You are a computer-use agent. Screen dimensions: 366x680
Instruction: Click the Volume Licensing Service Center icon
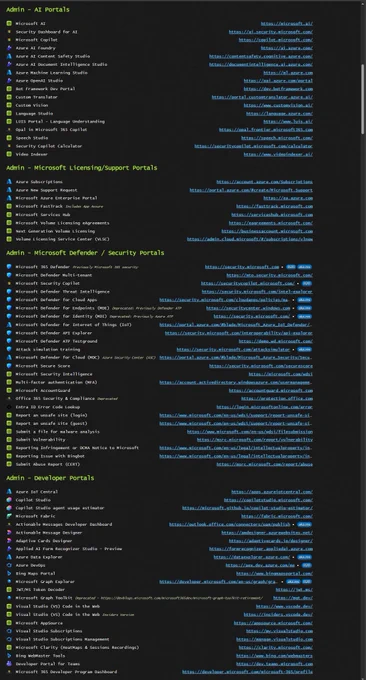tap(9, 239)
